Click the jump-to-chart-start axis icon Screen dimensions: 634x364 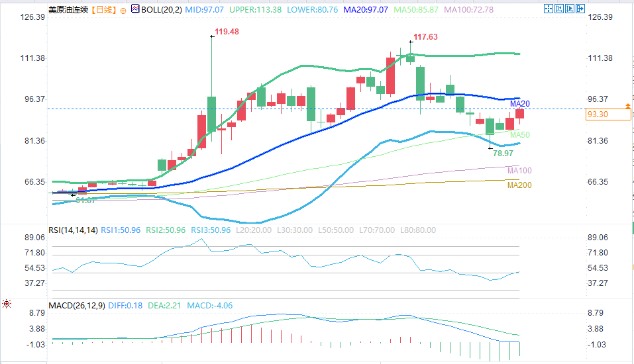click(x=559, y=9)
